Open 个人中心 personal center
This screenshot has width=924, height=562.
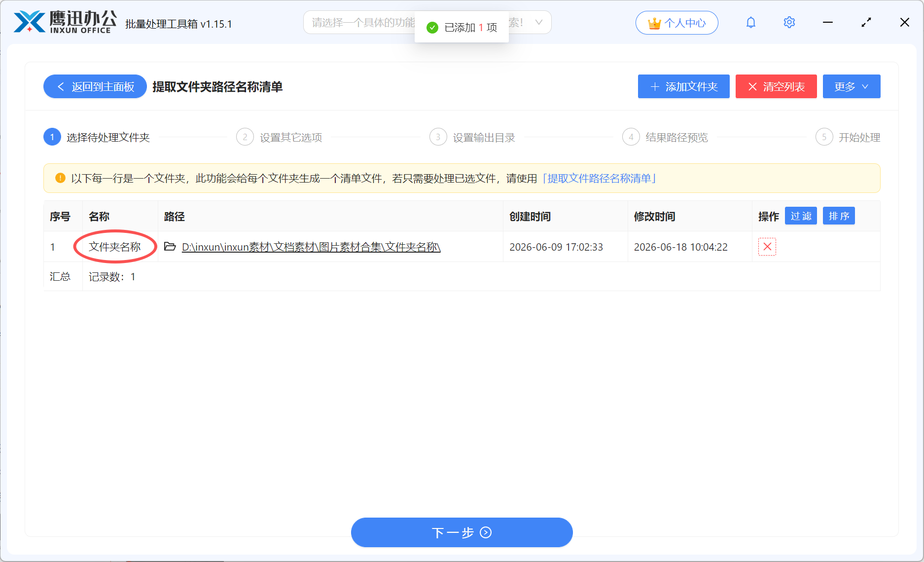pyautogui.click(x=676, y=23)
